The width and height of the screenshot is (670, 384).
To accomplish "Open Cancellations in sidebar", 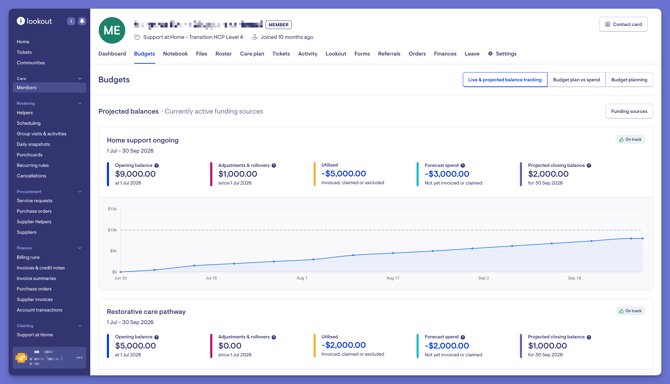I will click(x=31, y=176).
